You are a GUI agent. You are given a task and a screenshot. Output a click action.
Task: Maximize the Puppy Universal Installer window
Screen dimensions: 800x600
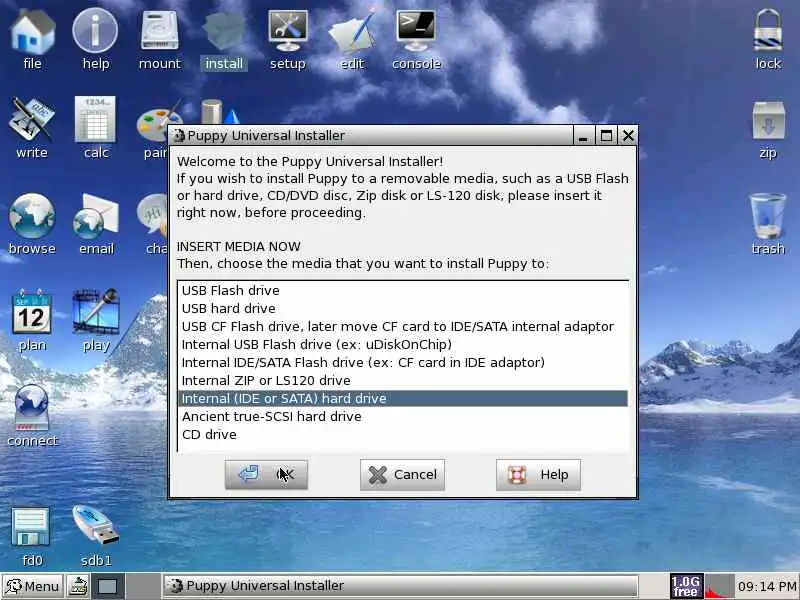point(606,136)
